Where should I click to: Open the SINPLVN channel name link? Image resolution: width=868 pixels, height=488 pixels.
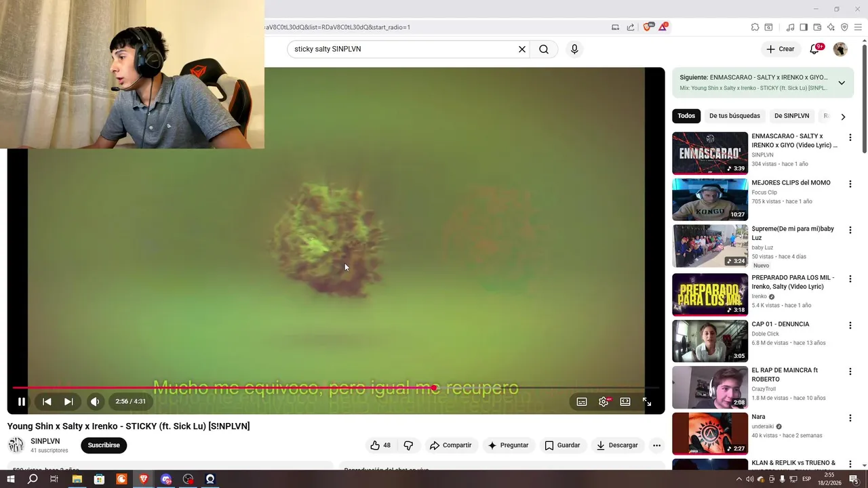45,441
